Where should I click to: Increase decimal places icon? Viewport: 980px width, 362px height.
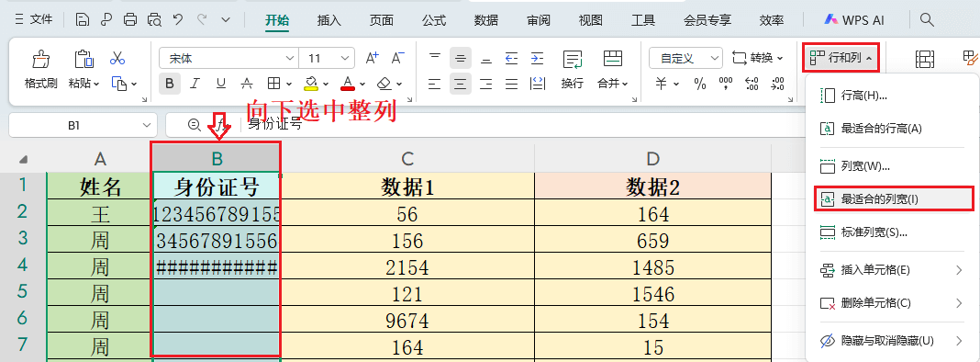[x=752, y=84]
